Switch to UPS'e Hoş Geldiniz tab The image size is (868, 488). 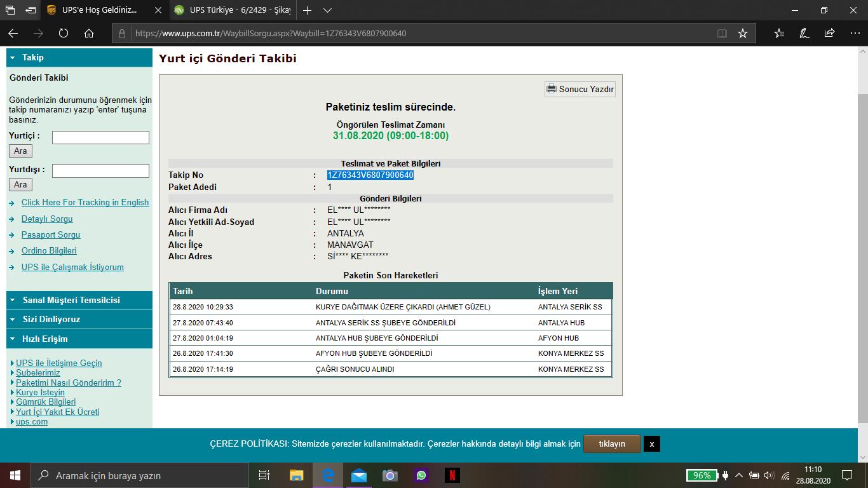(105, 10)
